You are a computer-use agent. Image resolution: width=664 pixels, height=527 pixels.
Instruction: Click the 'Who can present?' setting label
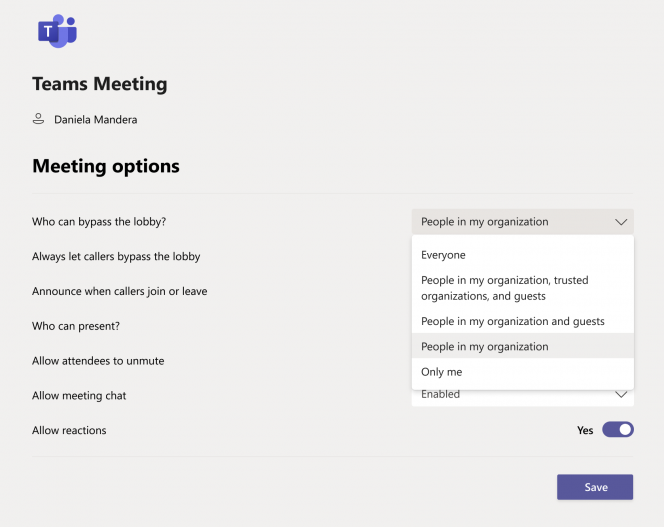(76, 326)
